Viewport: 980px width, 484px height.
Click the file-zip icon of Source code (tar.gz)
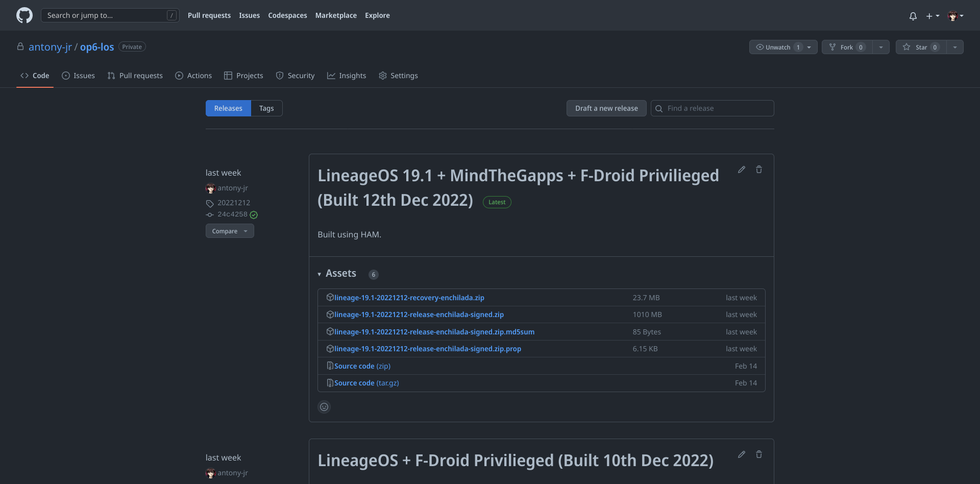(x=330, y=383)
